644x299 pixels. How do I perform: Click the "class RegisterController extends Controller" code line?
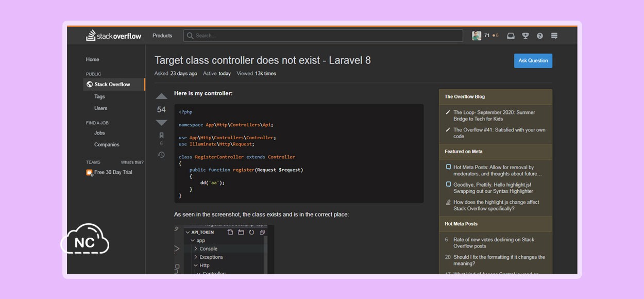point(237,157)
